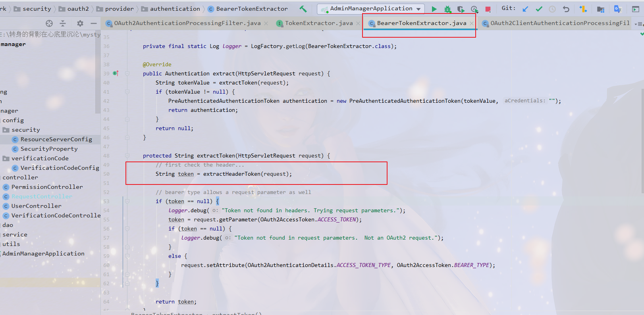Image resolution: width=644 pixels, height=315 pixels.
Task: Start debugging with the bug icon
Action: pos(447,9)
